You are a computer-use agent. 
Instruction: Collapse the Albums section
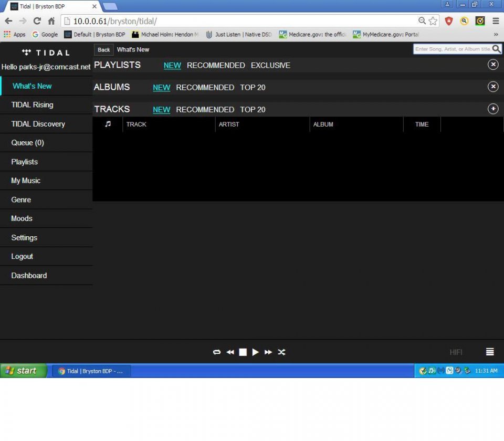tap(493, 87)
